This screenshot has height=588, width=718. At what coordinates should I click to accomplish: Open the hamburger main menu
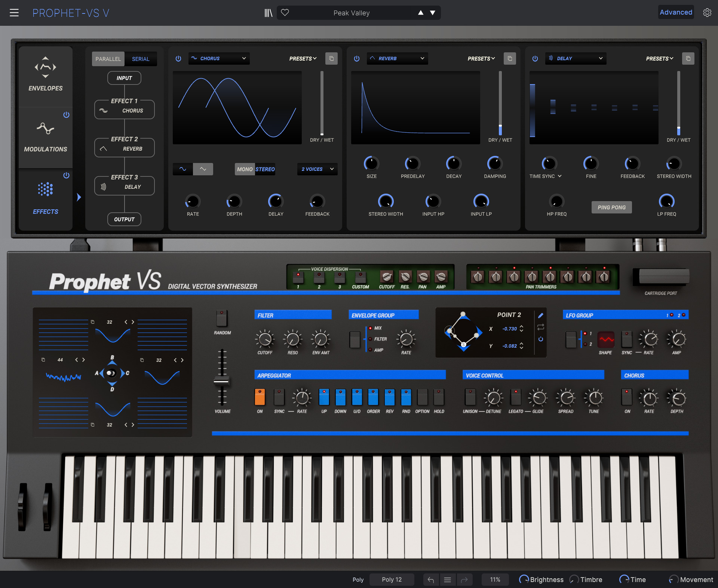(14, 13)
